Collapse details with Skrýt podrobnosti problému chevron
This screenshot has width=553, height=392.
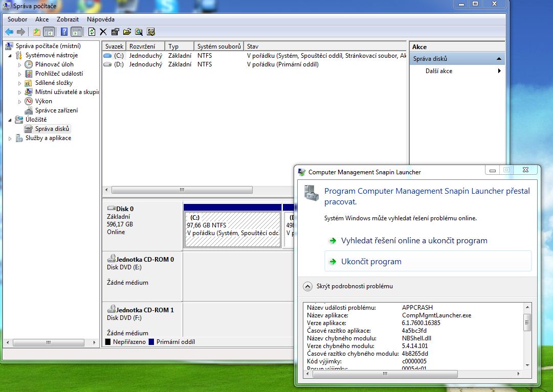[307, 286]
